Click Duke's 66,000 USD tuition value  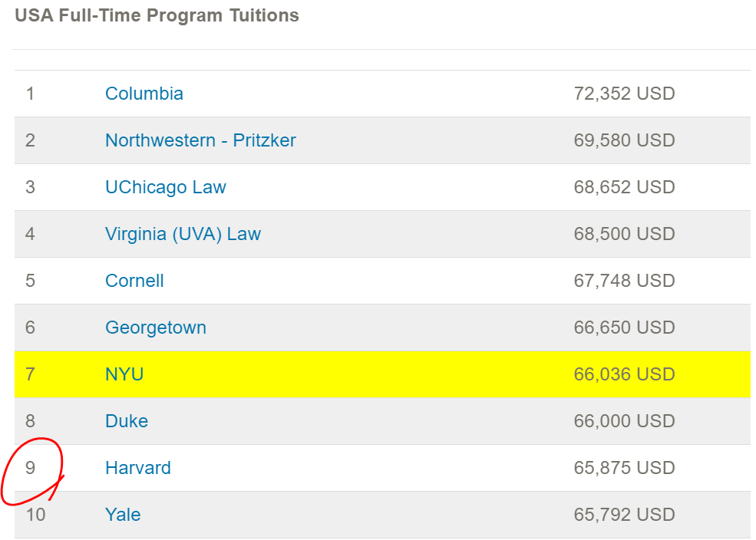click(x=624, y=421)
